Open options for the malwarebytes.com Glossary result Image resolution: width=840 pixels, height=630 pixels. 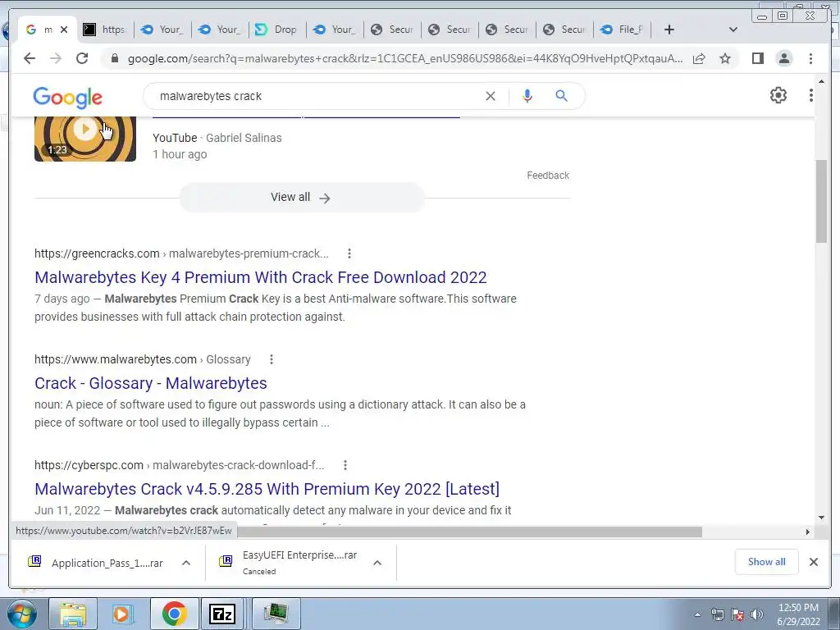pyautogui.click(x=272, y=359)
